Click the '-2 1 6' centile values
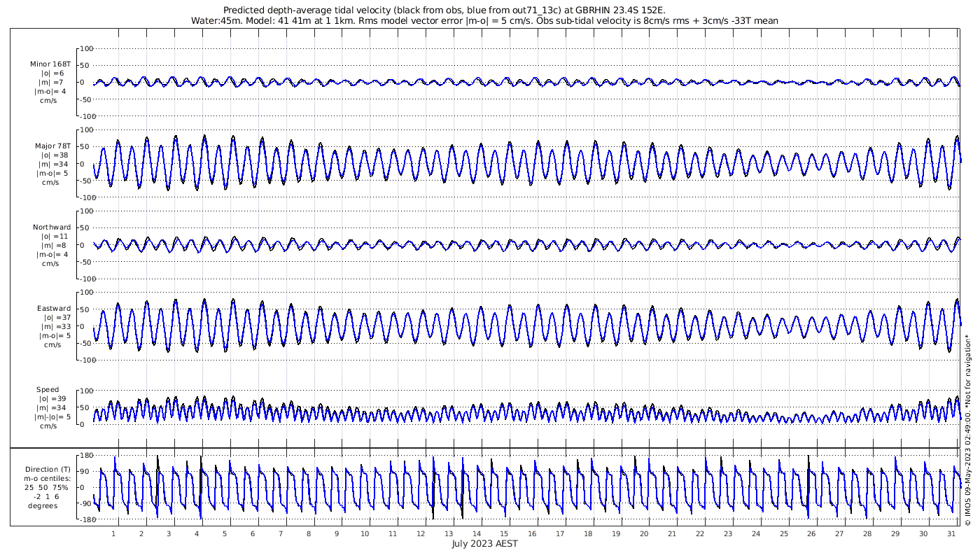Screen dimensions: 980x560 coord(48,496)
